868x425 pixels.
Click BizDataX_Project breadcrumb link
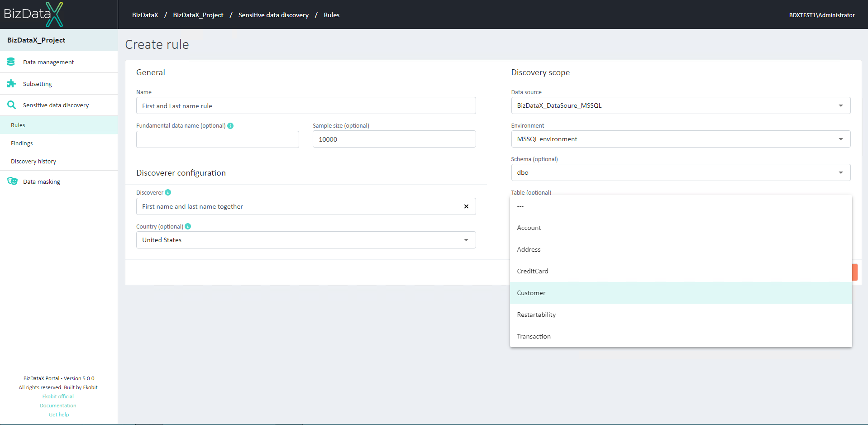(x=198, y=15)
